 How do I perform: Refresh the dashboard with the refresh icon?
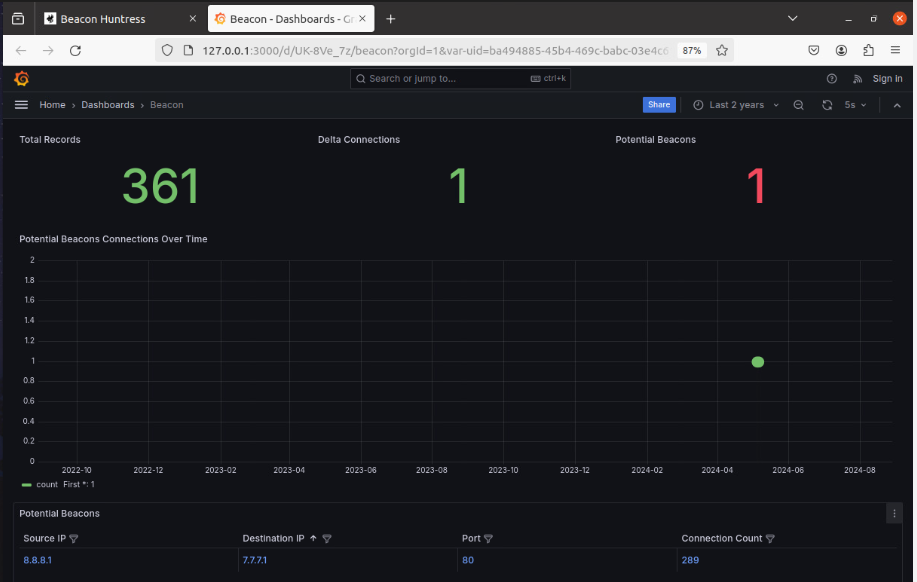coord(826,105)
